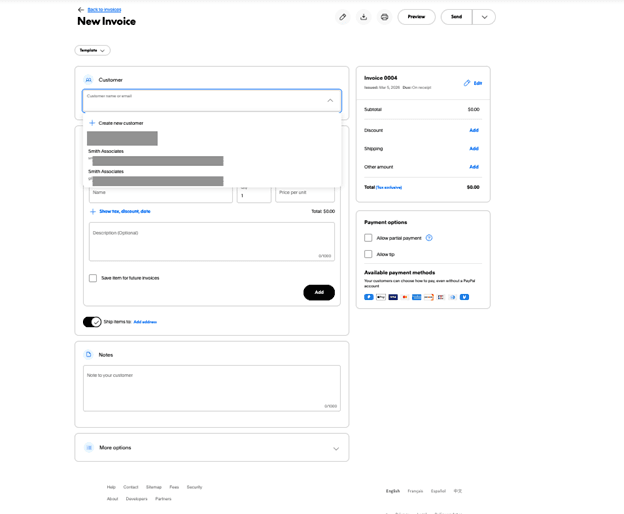Expand the More options section
Viewport: 624px width, 514px height.
(336, 449)
